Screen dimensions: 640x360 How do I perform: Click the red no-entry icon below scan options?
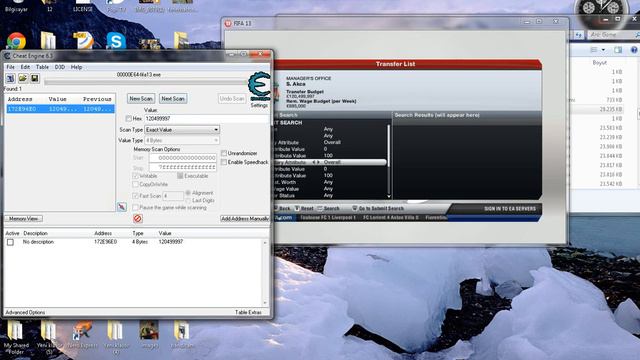138,219
